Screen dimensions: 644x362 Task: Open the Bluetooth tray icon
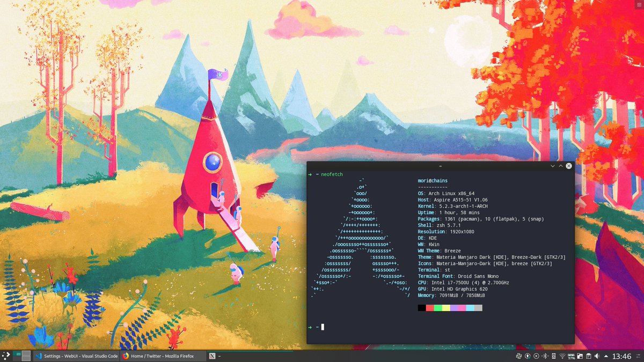coord(545,356)
